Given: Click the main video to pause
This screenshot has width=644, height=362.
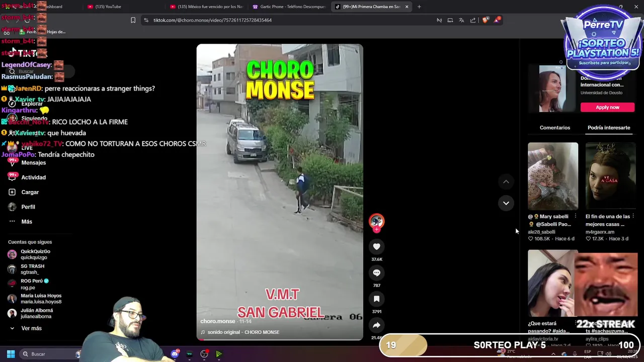Looking at the screenshot, I should point(279,192).
